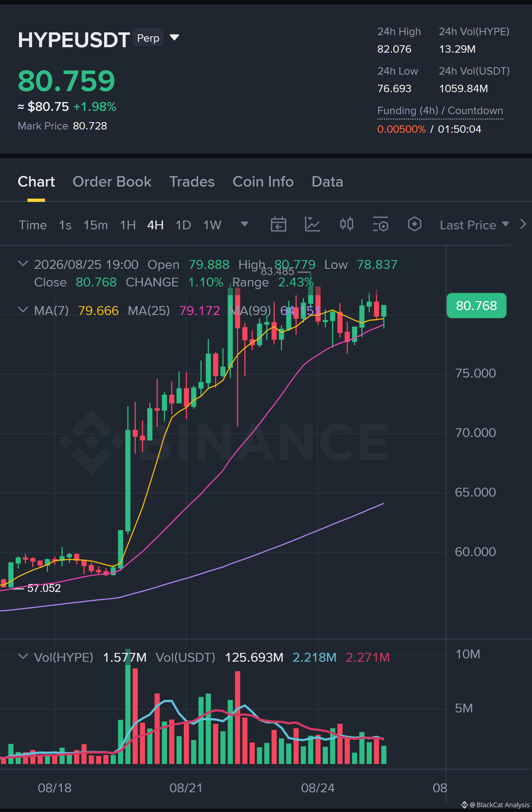The image size is (532, 812).
Task: Open the hexagon chart preferences icon
Action: pos(415,224)
